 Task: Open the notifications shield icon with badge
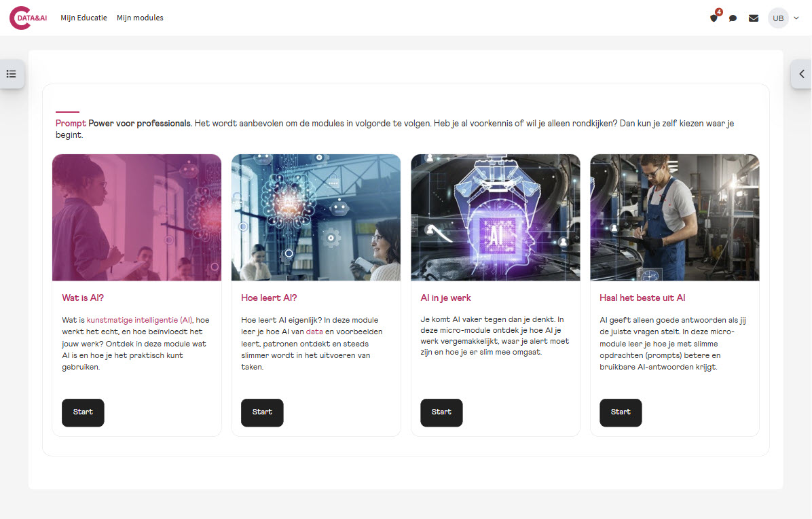point(714,18)
